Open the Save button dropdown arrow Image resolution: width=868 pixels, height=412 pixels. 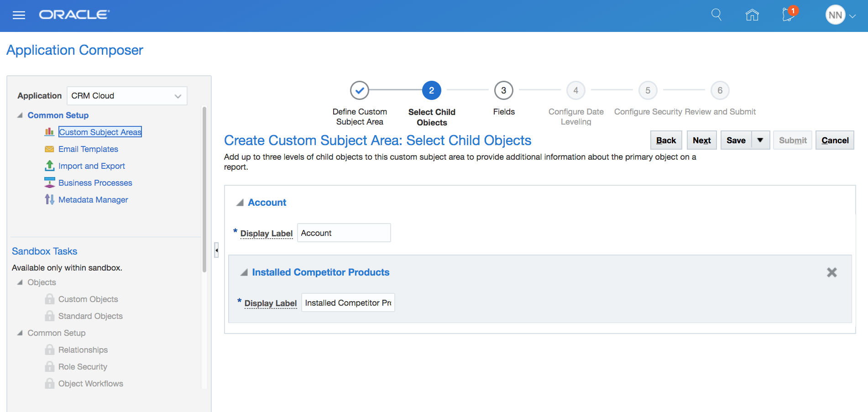coord(760,140)
